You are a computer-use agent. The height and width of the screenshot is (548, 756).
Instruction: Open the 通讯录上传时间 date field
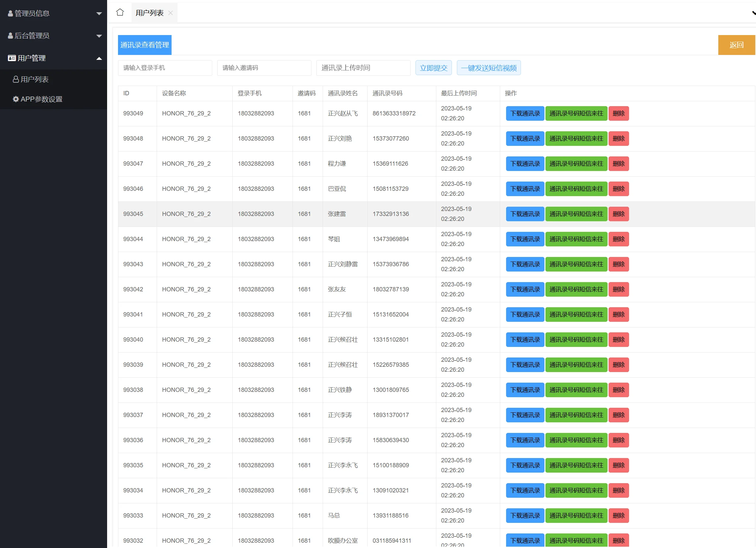(363, 68)
